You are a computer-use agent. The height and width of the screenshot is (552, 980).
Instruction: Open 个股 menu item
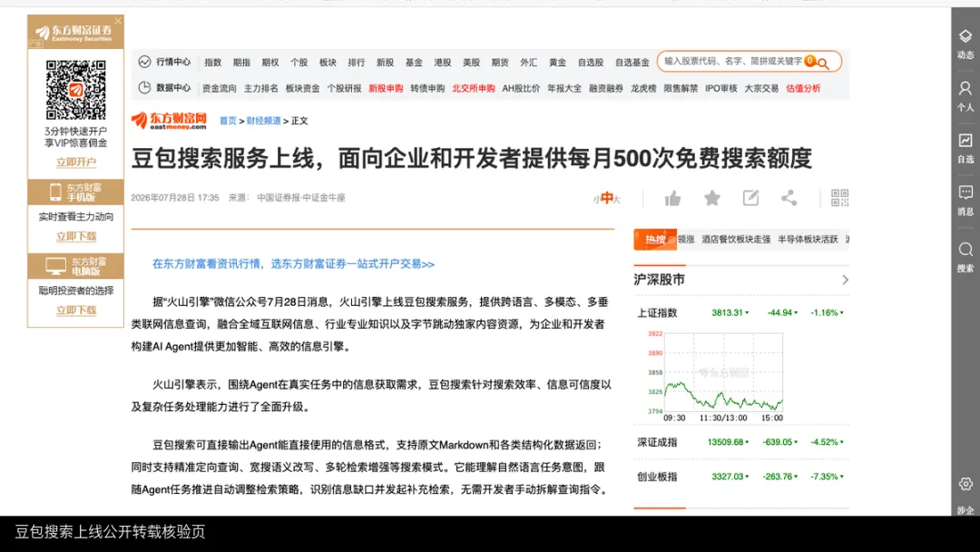[x=299, y=62]
